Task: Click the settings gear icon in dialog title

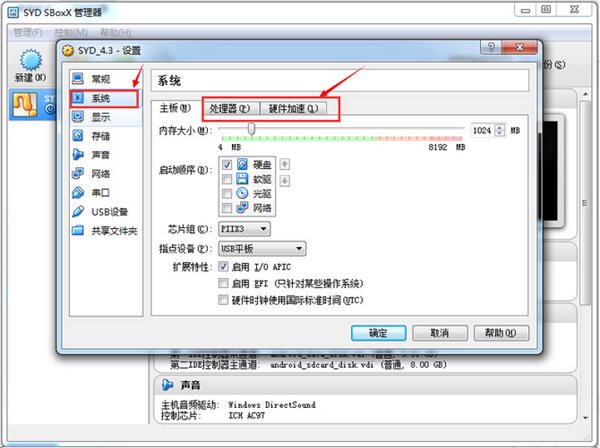Action: click(68, 51)
